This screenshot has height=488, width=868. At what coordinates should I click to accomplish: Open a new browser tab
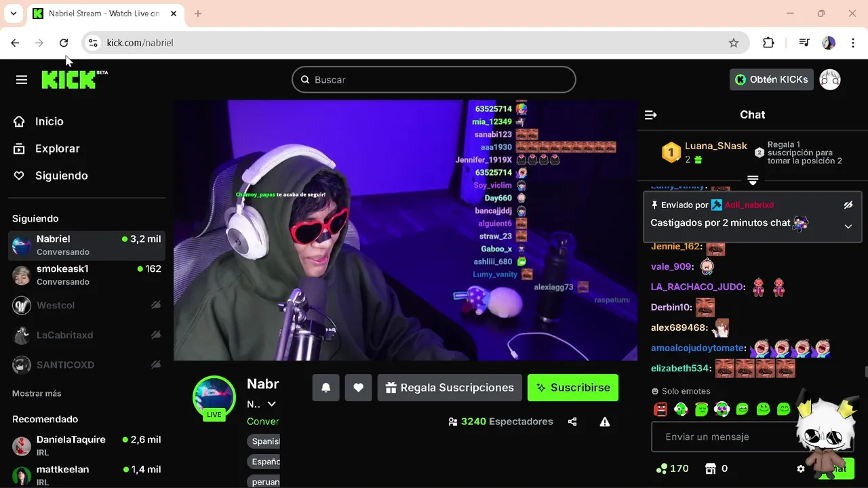[x=198, y=14]
